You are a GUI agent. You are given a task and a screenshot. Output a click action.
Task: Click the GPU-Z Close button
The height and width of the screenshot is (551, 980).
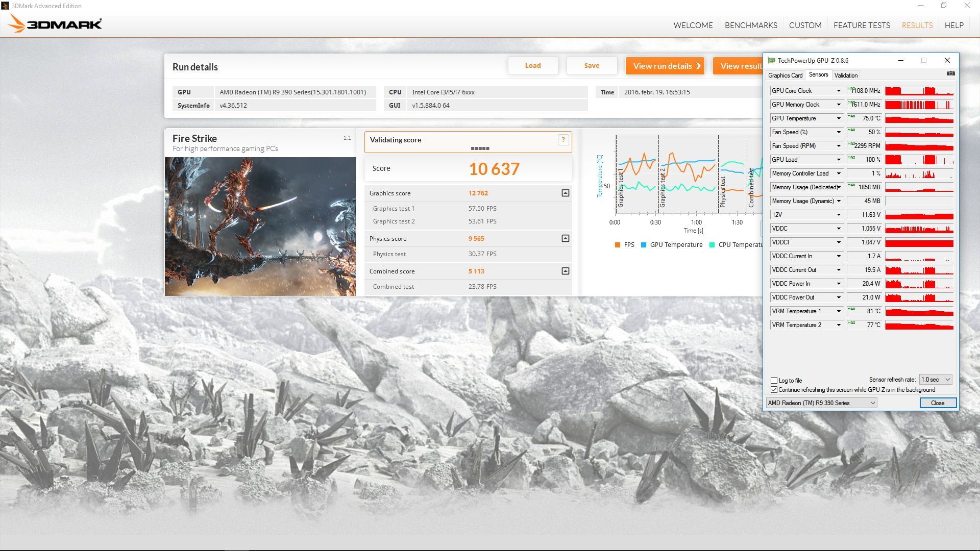coord(938,403)
